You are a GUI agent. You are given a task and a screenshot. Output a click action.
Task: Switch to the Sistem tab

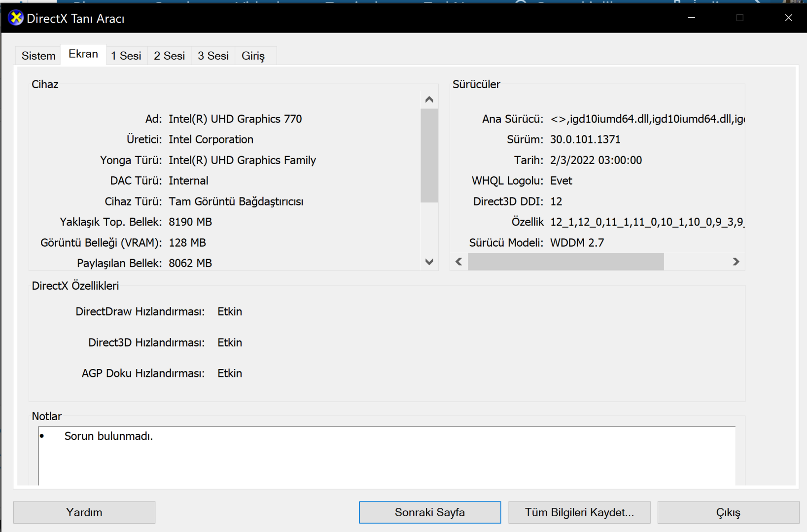pyautogui.click(x=38, y=56)
